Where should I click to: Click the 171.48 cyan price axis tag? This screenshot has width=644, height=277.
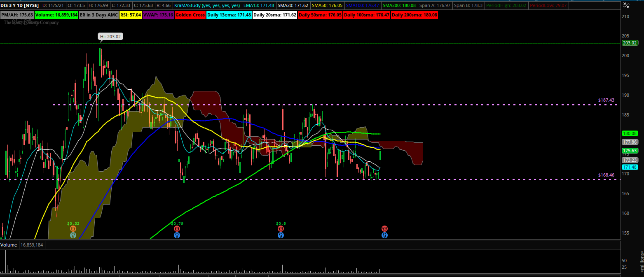pos(631,167)
